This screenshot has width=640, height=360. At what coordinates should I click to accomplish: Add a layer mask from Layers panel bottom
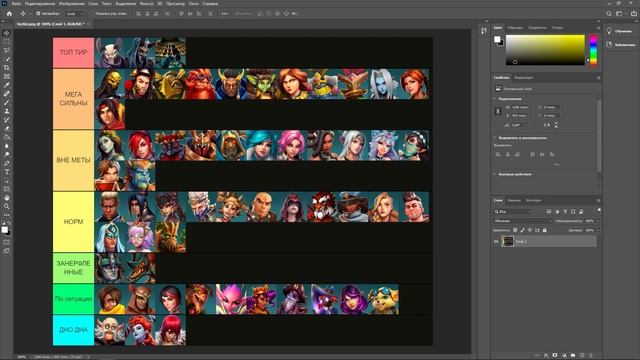(x=555, y=355)
